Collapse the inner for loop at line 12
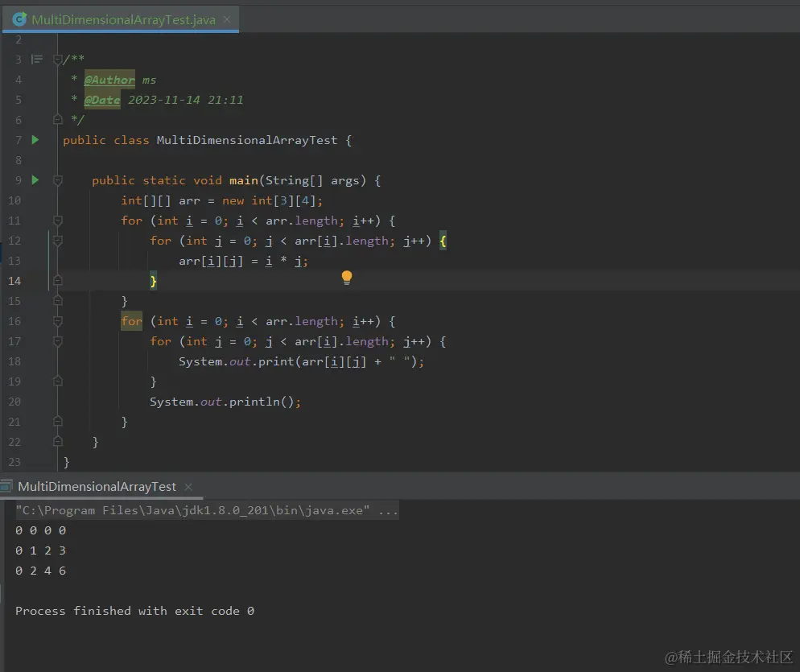The image size is (800, 672). coord(58,241)
